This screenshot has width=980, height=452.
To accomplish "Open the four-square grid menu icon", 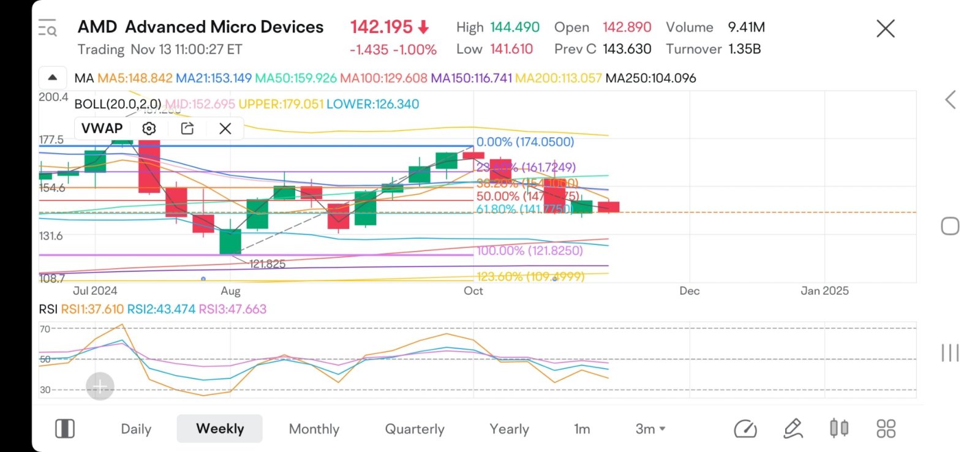I will 886,429.
